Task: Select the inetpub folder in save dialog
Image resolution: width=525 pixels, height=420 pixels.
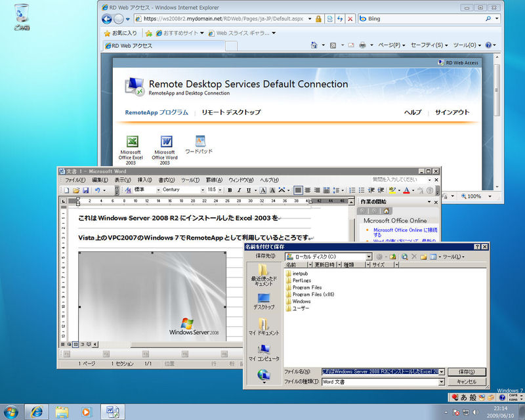Action: pyautogui.click(x=297, y=274)
